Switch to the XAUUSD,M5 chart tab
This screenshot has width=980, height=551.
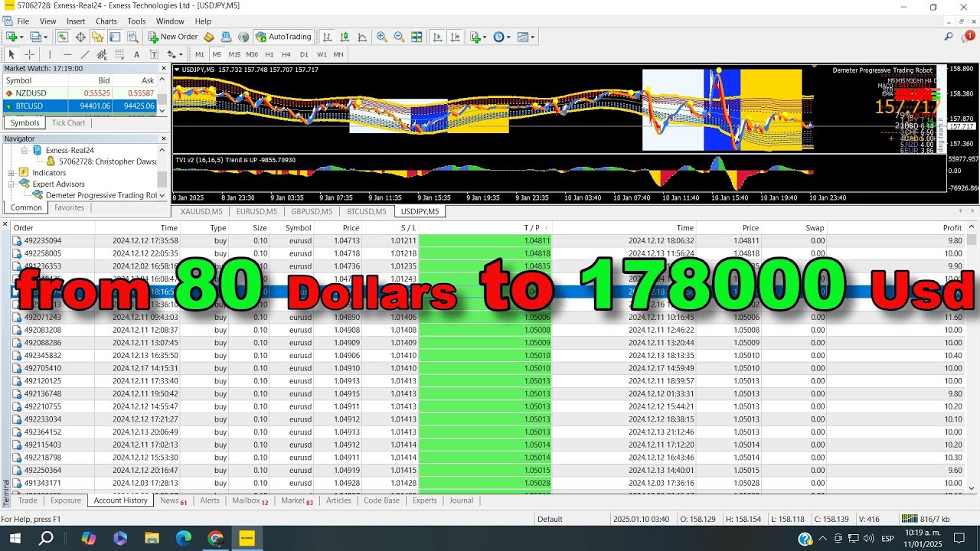[201, 212]
